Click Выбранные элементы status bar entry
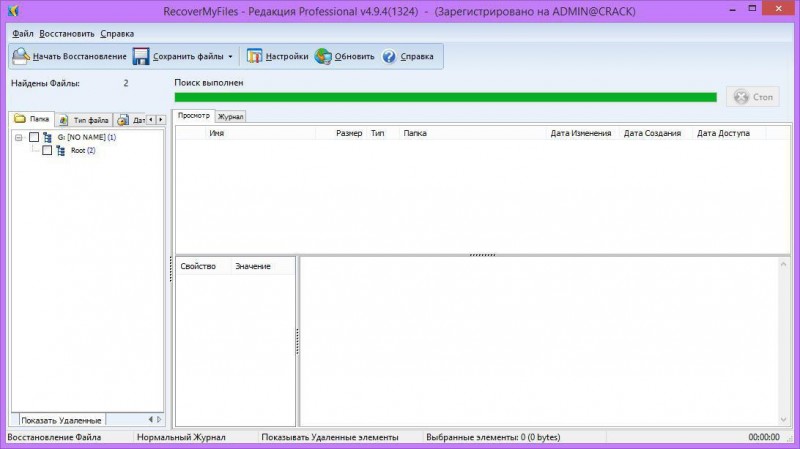Screen dimensions: 800x449 [x=493, y=437]
